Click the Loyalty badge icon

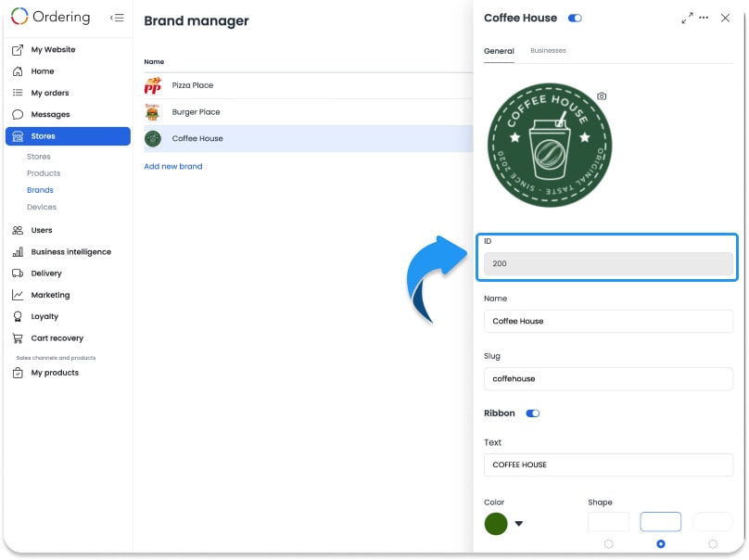18,316
